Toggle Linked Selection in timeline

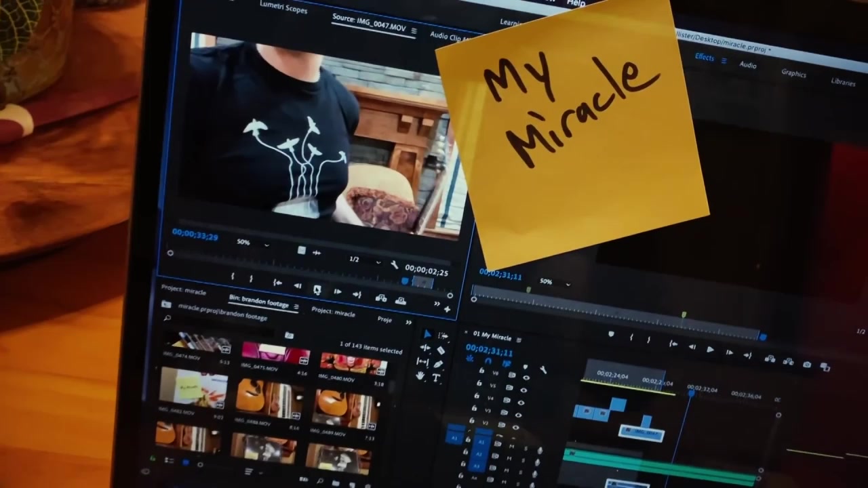[507, 363]
